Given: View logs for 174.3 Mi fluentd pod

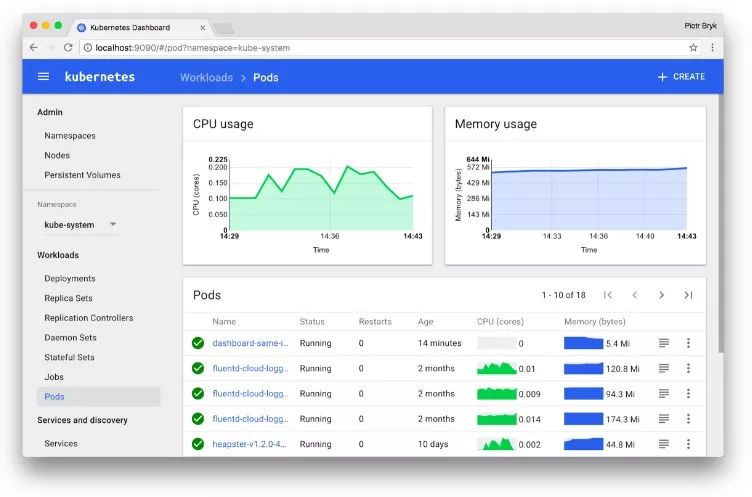Looking at the screenshot, I should (x=664, y=419).
